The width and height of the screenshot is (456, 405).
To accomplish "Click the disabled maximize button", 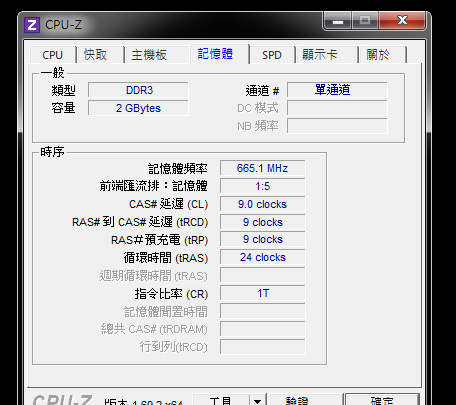I will [365, 21].
